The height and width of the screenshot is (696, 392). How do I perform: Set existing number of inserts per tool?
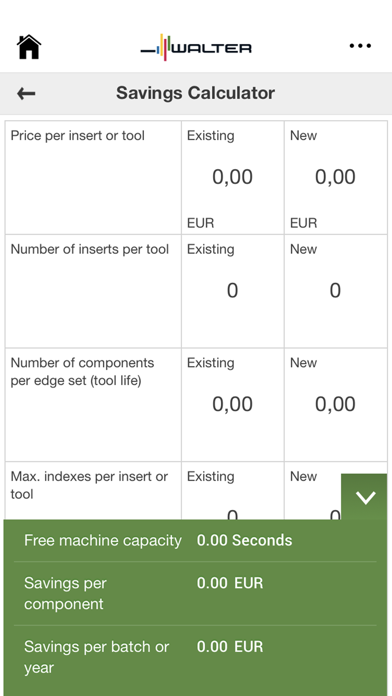click(x=233, y=290)
